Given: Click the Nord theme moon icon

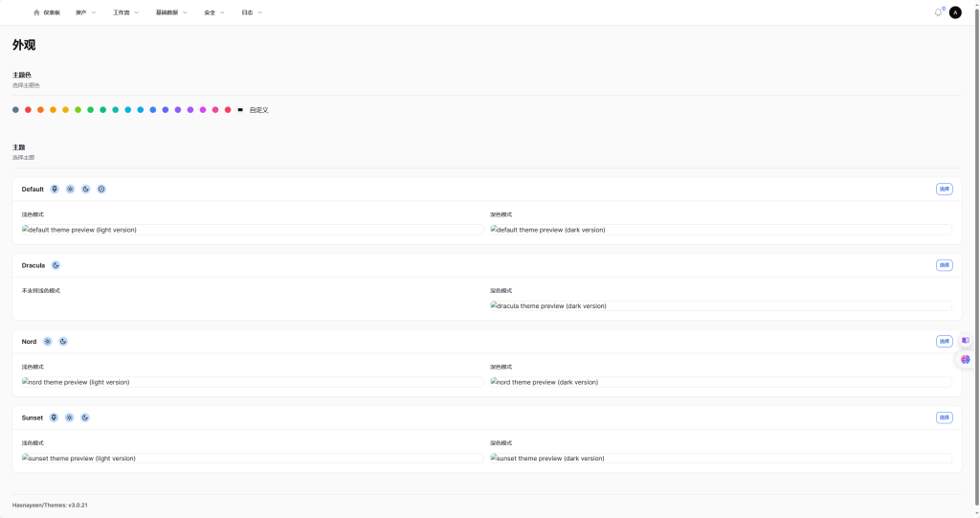Looking at the screenshot, I should [x=63, y=342].
